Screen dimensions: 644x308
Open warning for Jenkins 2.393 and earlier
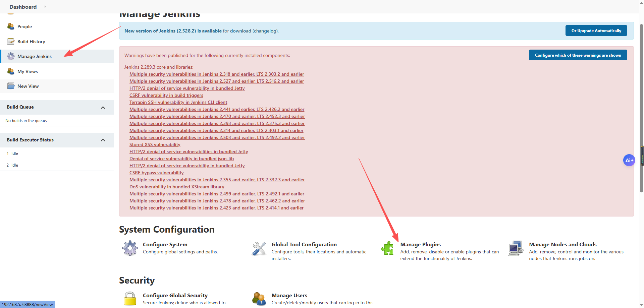coord(217,123)
